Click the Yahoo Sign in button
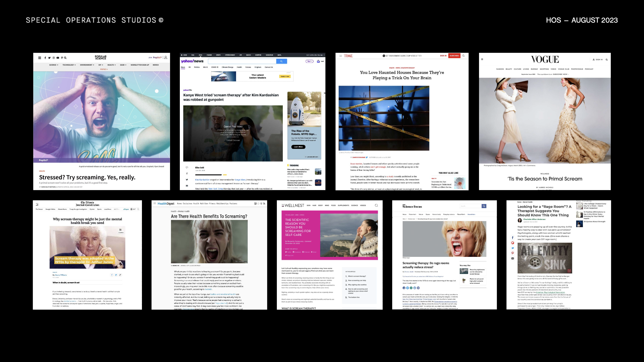This screenshot has width=644, height=362. pos(310,61)
